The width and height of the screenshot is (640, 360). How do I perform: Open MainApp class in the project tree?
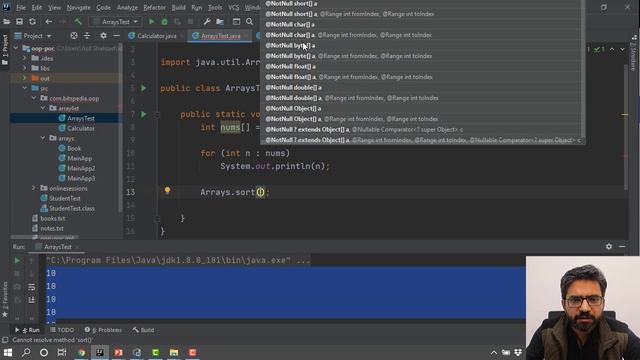click(79, 158)
